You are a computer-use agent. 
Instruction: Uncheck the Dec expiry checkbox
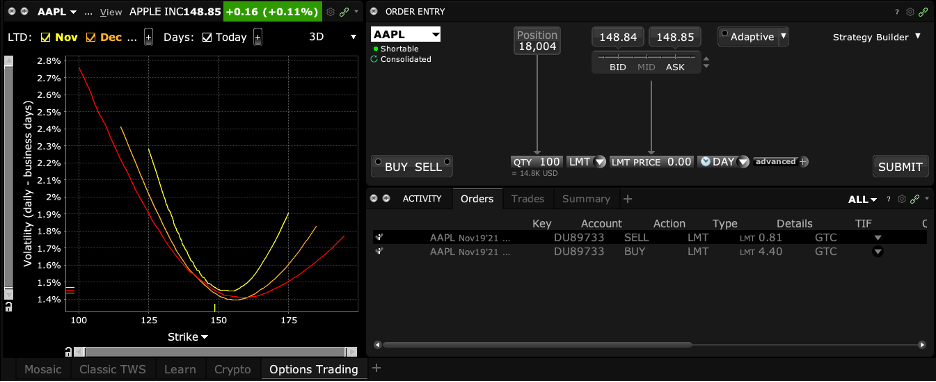click(91, 37)
